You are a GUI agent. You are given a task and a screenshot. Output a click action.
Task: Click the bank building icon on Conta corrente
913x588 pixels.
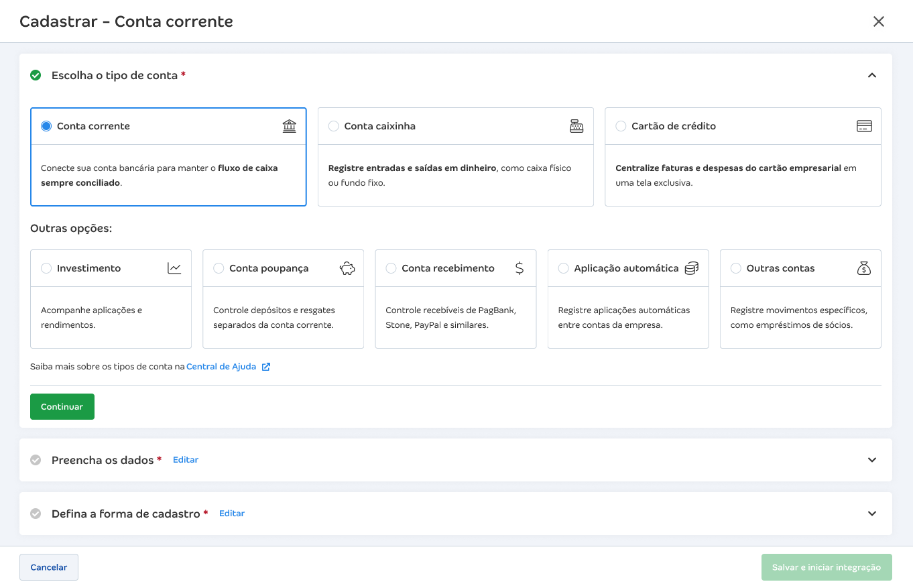pyautogui.click(x=289, y=126)
